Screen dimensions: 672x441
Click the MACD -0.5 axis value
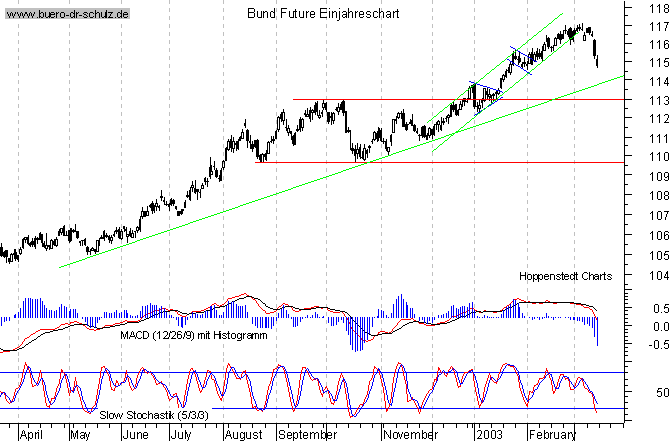659,345
